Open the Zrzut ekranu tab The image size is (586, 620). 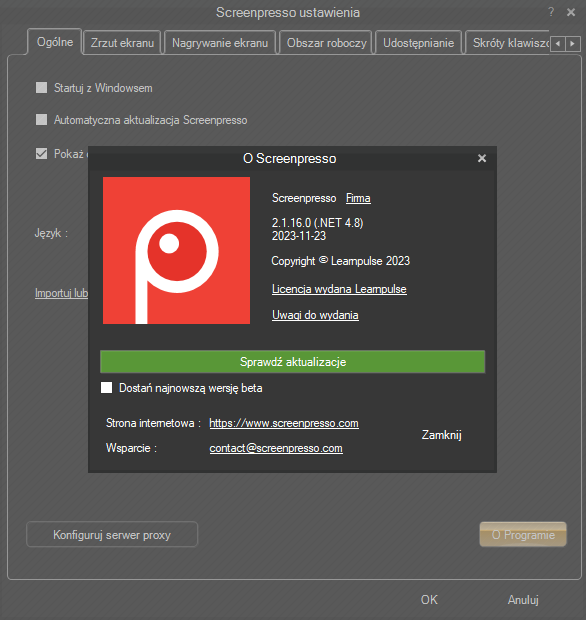[123, 43]
